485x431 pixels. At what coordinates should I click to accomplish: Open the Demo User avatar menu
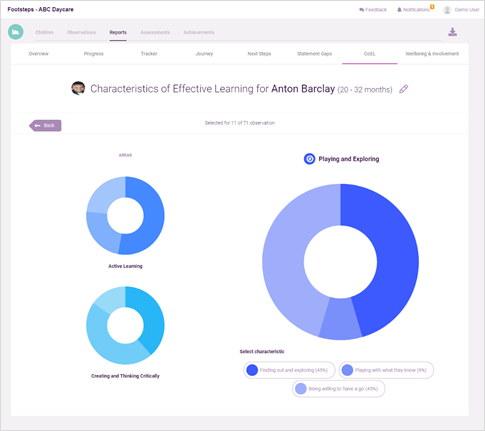pos(447,10)
